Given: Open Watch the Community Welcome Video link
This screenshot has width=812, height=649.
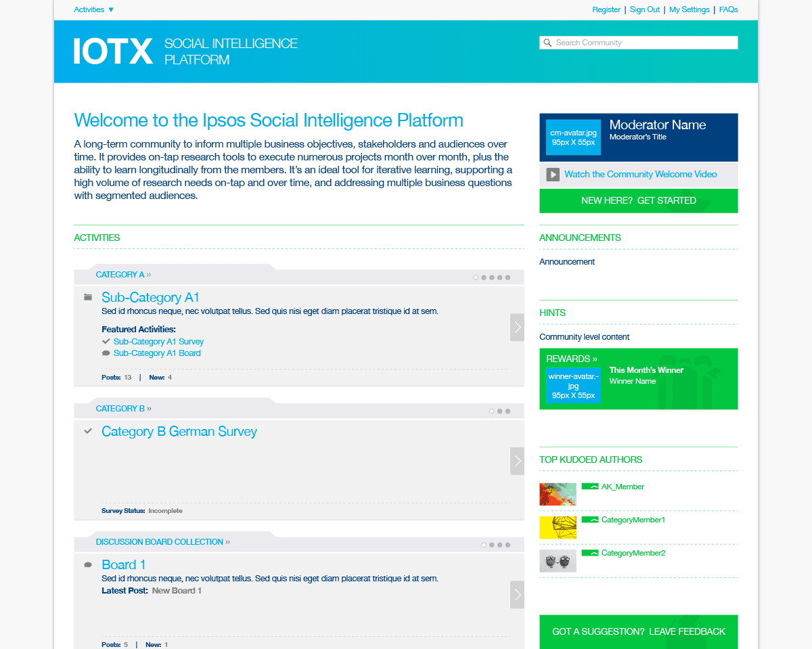Looking at the screenshot, I should (640, 175).
